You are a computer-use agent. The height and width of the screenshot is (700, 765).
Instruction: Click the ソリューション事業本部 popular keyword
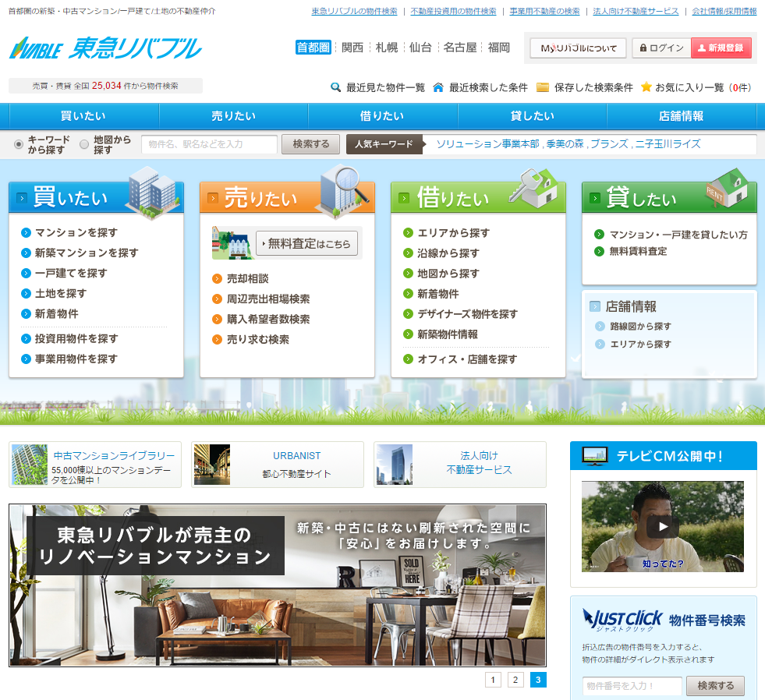tap(488, 144)
